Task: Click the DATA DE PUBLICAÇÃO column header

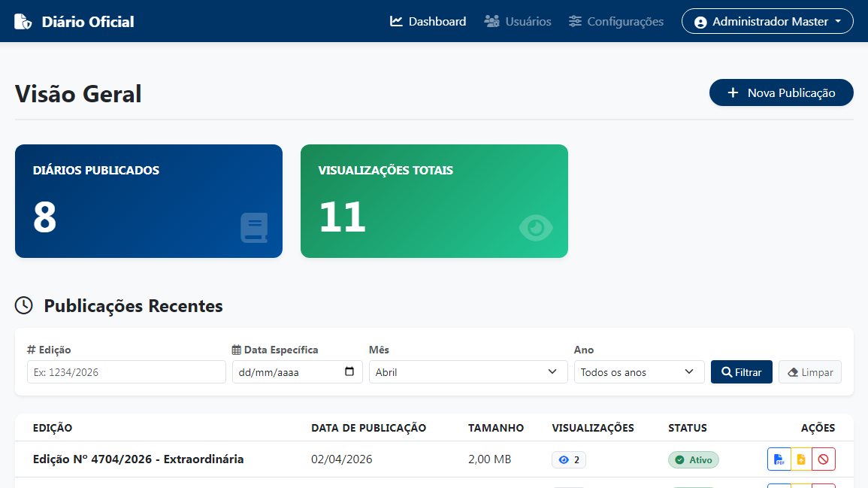Action: point(369,428)
